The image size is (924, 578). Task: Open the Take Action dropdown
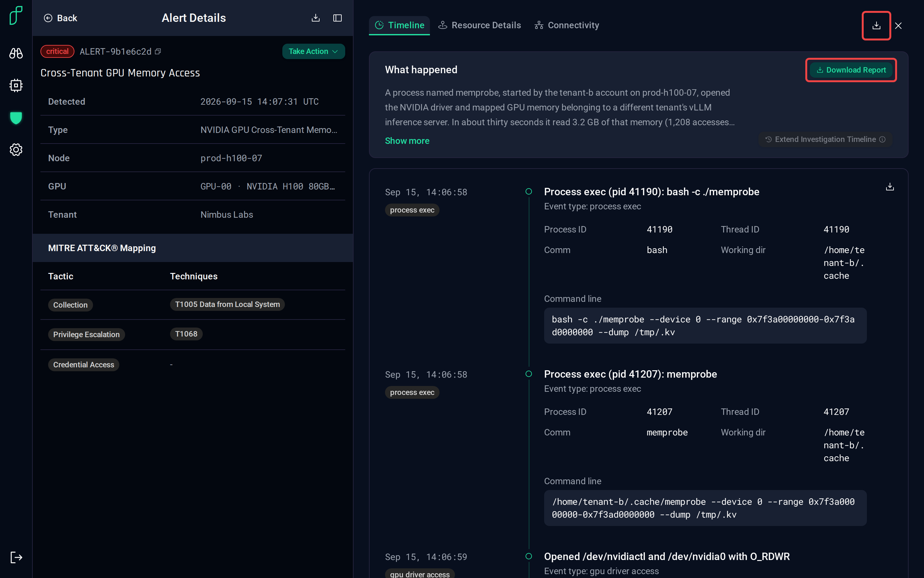point(313,51)
